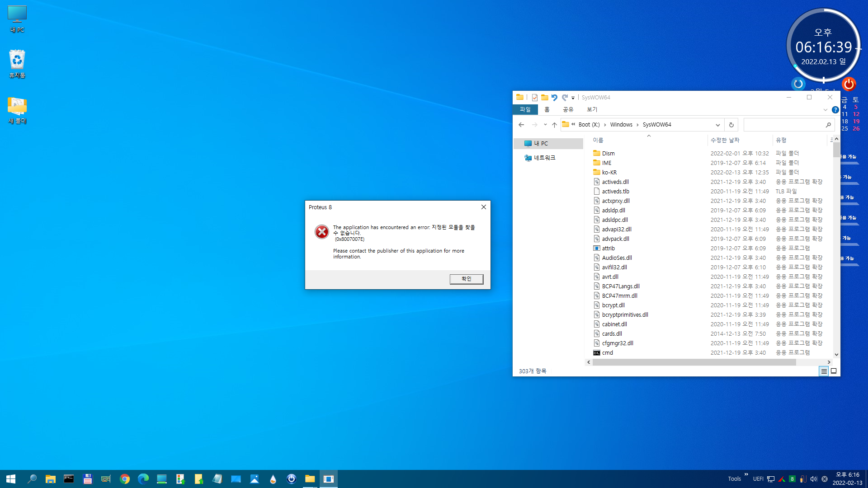Click the horizontal scrollbar right arrow in Explorer
This screenshot has width=868, height=488.
[829, 362]
